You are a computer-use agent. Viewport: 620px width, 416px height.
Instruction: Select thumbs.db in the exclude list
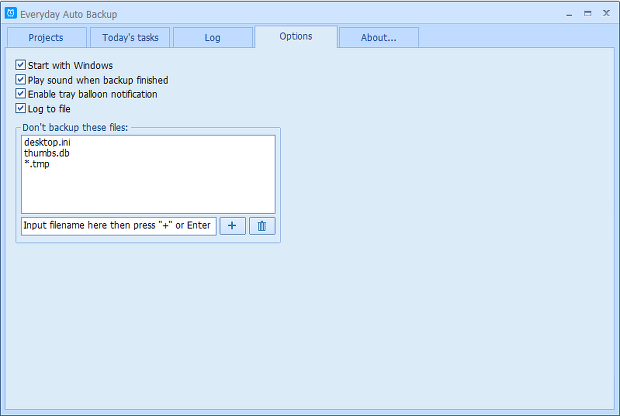(47, 153)
